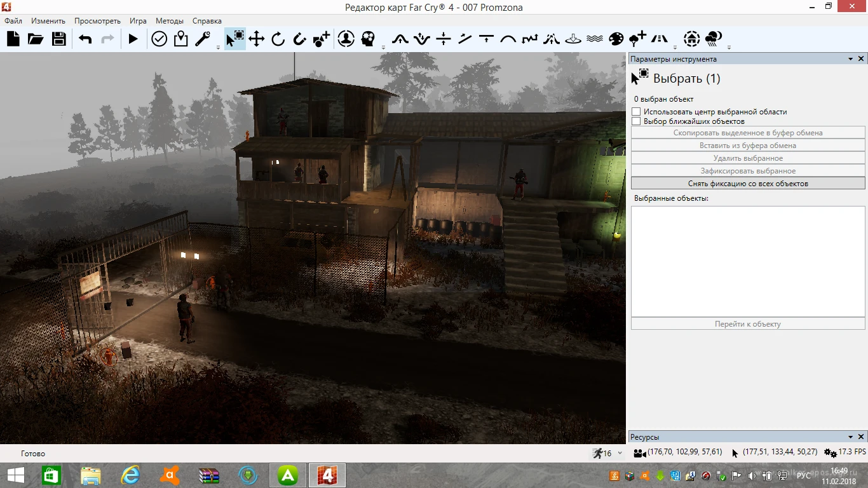
Task: Open the AI head-with-gears tool
Action: [x=368, y=39]
